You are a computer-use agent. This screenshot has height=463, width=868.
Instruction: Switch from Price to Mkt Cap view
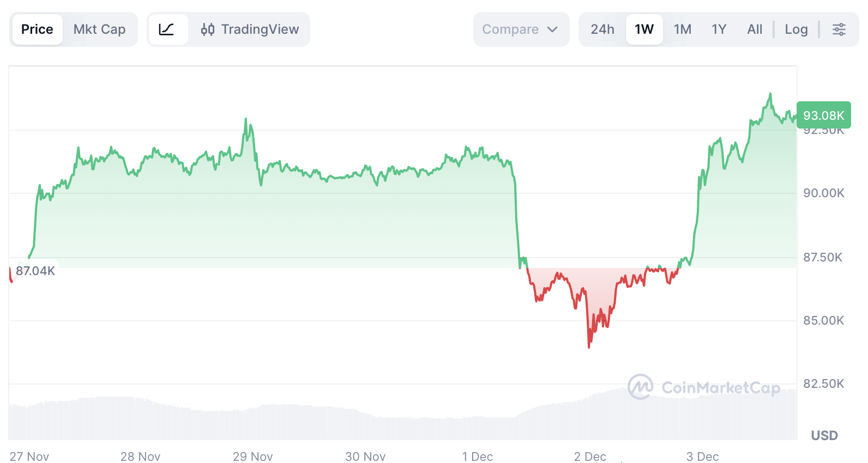[x=99, y=29]
